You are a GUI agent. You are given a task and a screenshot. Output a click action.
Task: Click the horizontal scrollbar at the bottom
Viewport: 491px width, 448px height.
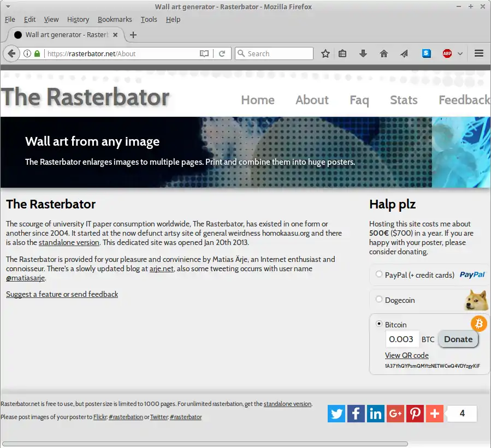[205, 444]
